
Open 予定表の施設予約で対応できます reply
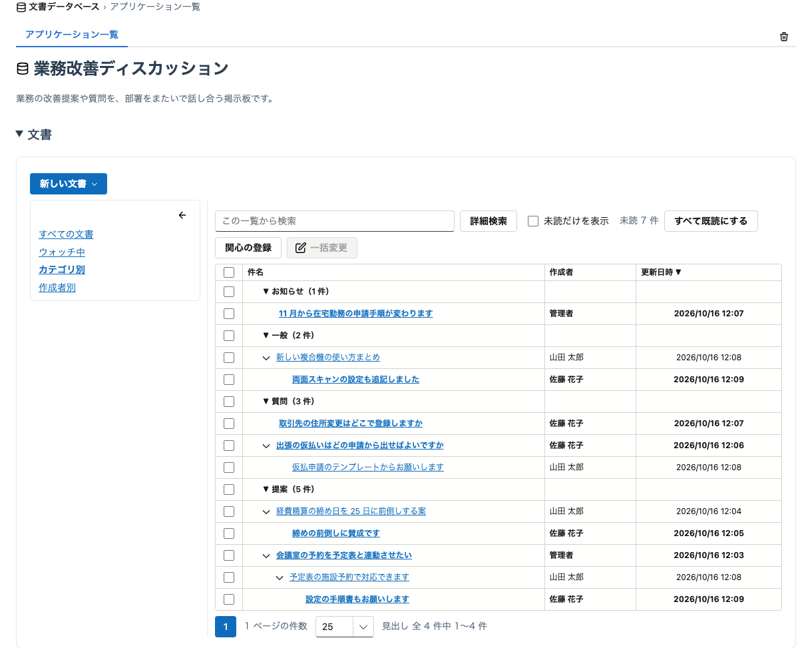click(x=349, y=577)
